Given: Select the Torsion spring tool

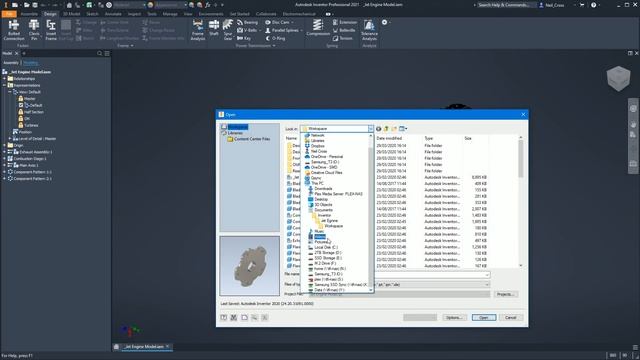Looking at the screenshot, I should [x=342, y=38].
